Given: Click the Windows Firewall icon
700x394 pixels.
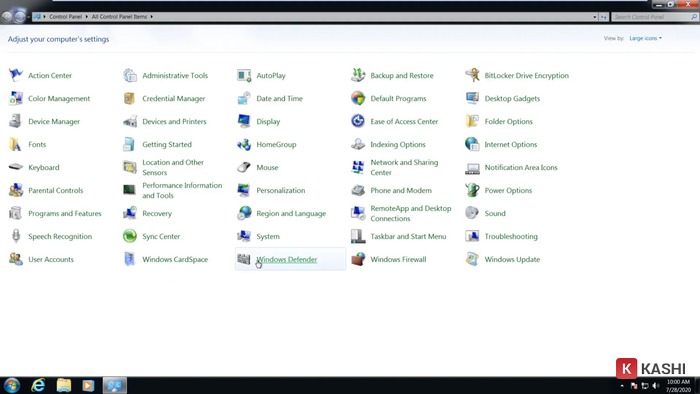Looking at the screenshot, I should (358, 259).
